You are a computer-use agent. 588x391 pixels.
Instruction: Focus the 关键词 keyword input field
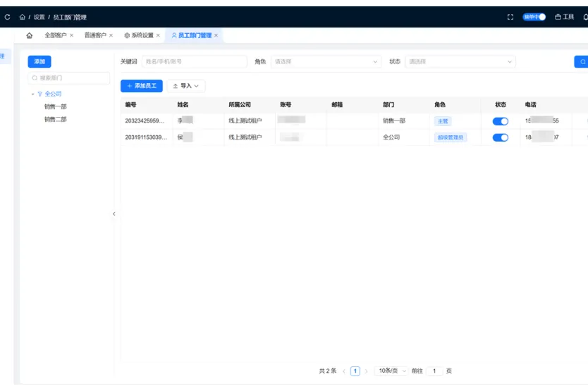click(195, 61)
